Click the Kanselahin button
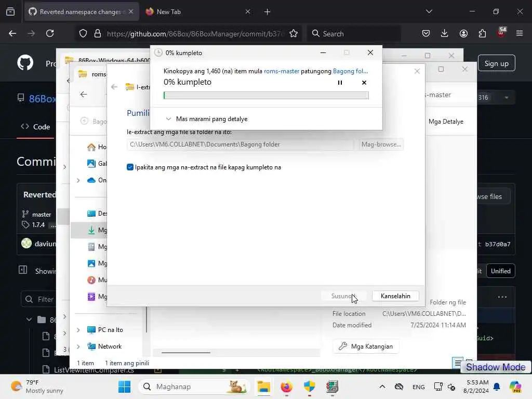 [x=395, y=296]
